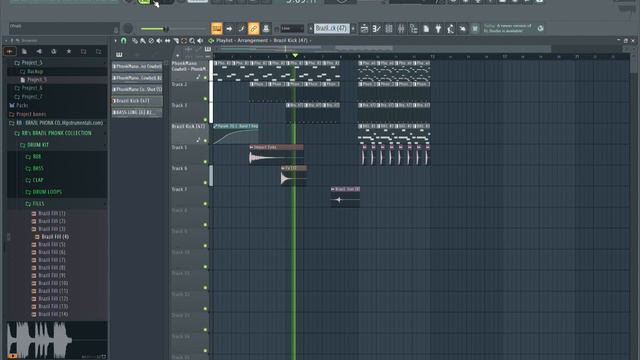Select the Brazil Stab clip on Track 7
The image size is (640, 360).
345,198
